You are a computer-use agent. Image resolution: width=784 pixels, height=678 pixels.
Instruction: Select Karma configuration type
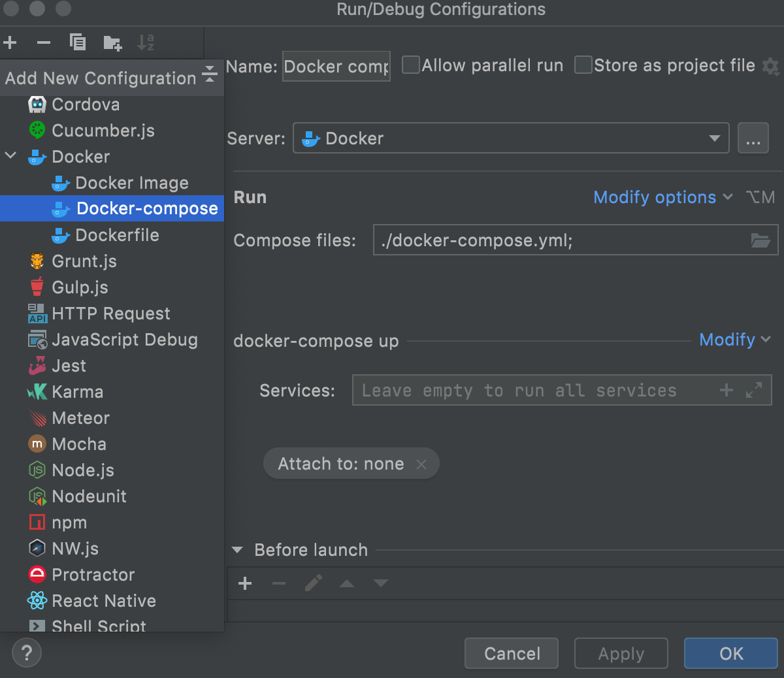tap(112, 392)
